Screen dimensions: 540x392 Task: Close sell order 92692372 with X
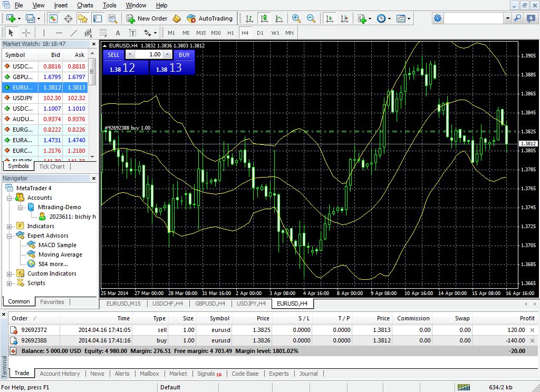[x=533, y=330]
